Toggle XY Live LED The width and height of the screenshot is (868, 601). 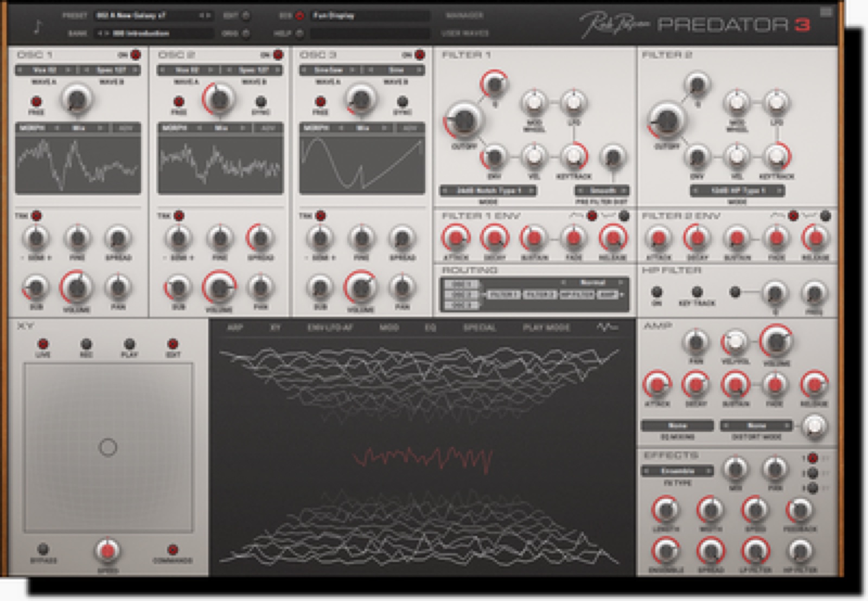coord(43,343)
